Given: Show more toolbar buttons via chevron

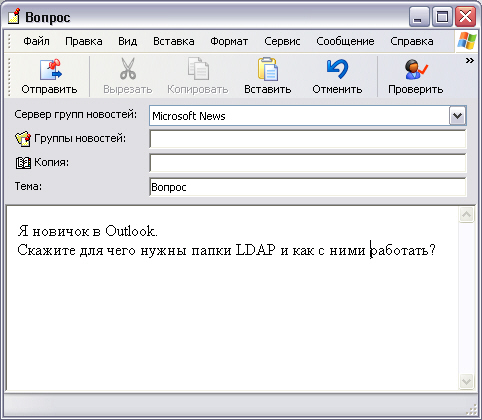Looking at the screenshot, I should [470, 61].
